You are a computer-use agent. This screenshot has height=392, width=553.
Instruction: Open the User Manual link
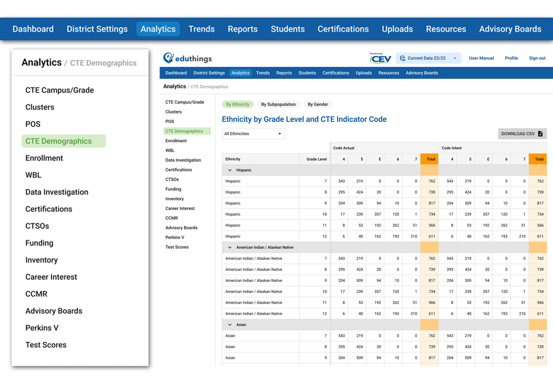pos(481,59)
